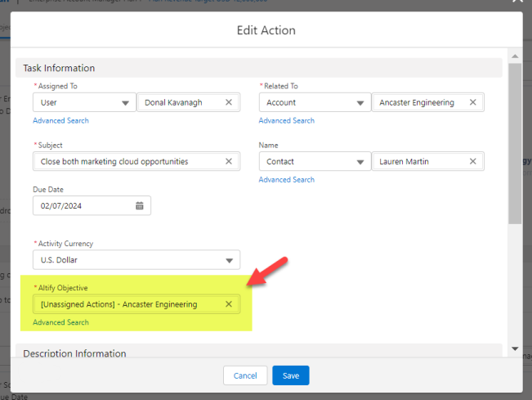Image resolution: width=532 pixels, height=400 pixels.
Task: Remove Lauren Martin from Name field
Action: tap(472, 161)
